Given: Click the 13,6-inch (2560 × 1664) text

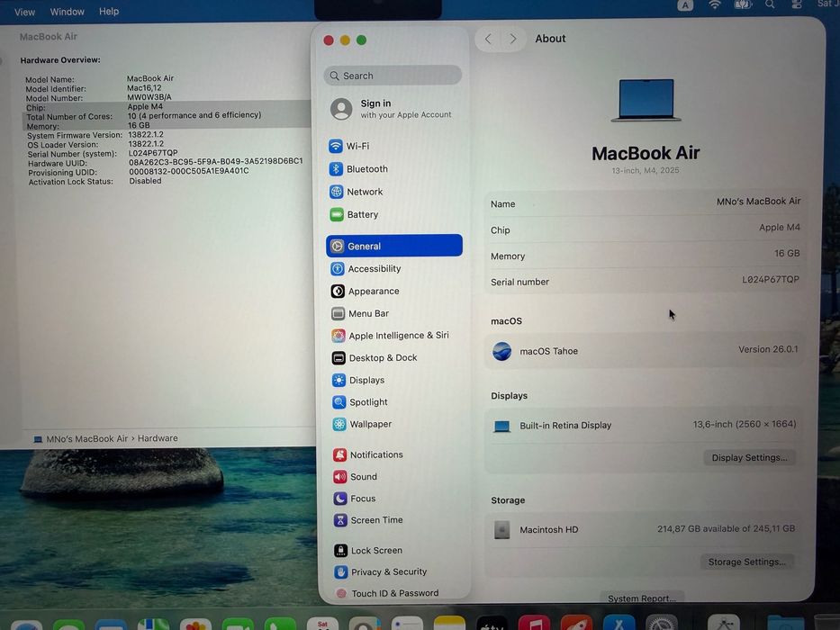Looking at the screenshot, I should [744, 424].
